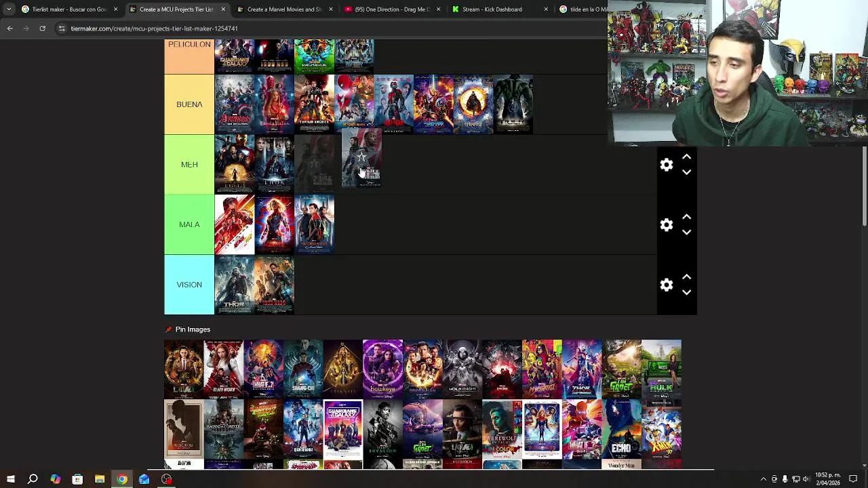Pick the Moon Knight poster
The width and height of the screenshot is (868, 488).
(462, 369)
